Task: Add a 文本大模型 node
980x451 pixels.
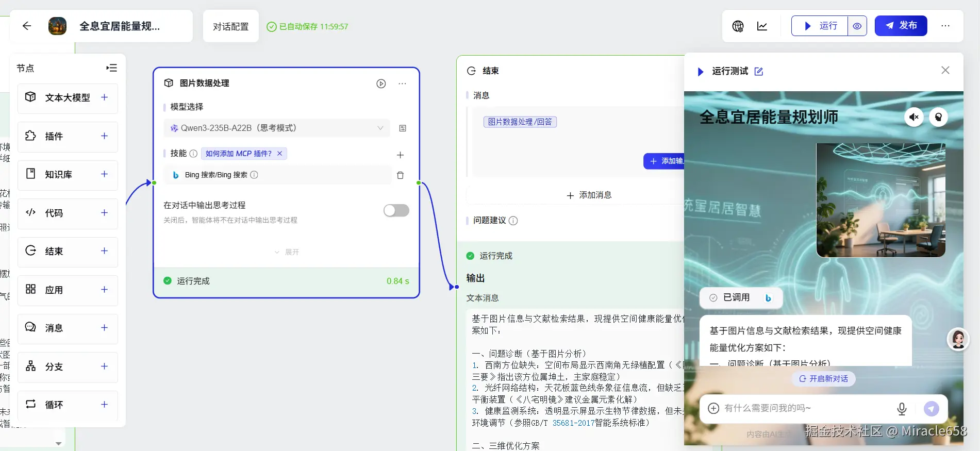Action: 104,97
